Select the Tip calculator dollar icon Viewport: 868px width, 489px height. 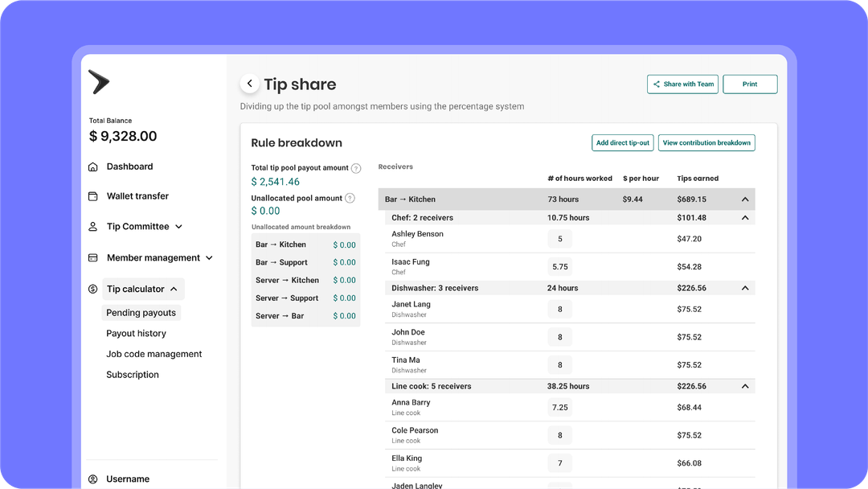[92, 289]
